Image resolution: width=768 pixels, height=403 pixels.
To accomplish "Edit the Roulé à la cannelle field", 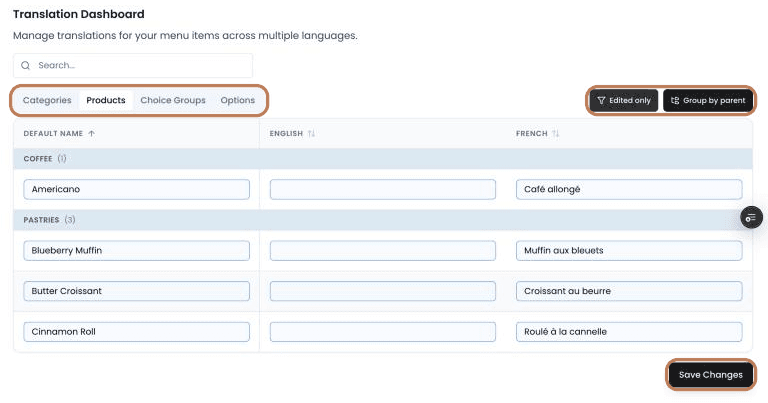I will coord(629,332).
